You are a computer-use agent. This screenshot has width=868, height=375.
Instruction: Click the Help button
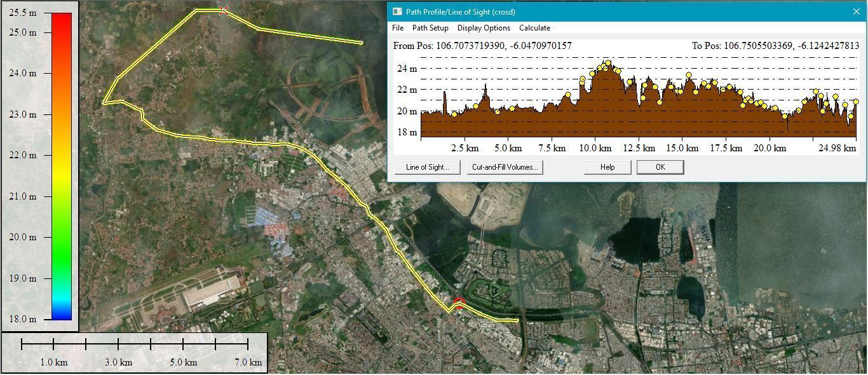tap(607, 167)
